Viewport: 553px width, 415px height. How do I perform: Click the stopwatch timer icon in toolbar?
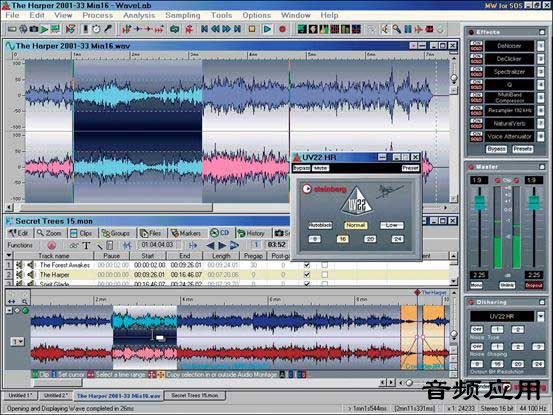click(x=96, y=29)
